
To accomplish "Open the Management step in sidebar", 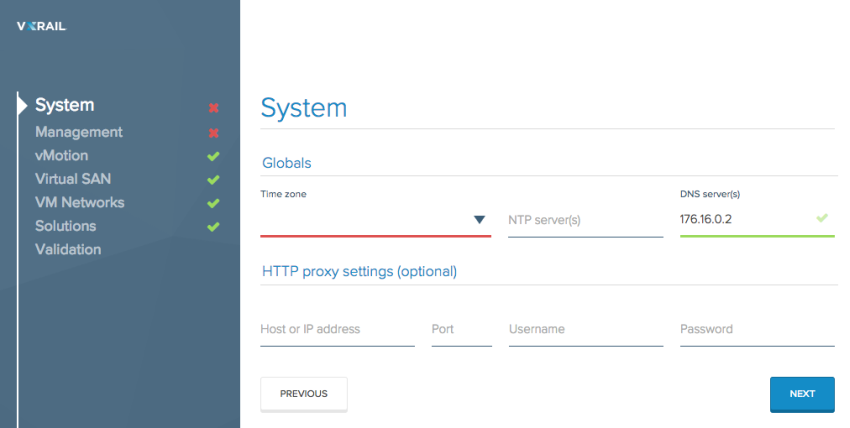I will tap(79, 132).
